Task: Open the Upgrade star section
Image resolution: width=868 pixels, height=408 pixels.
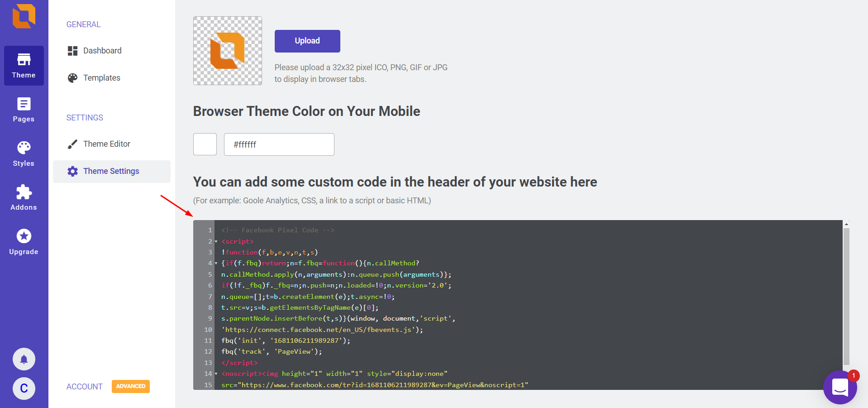Action: (24, 242)
